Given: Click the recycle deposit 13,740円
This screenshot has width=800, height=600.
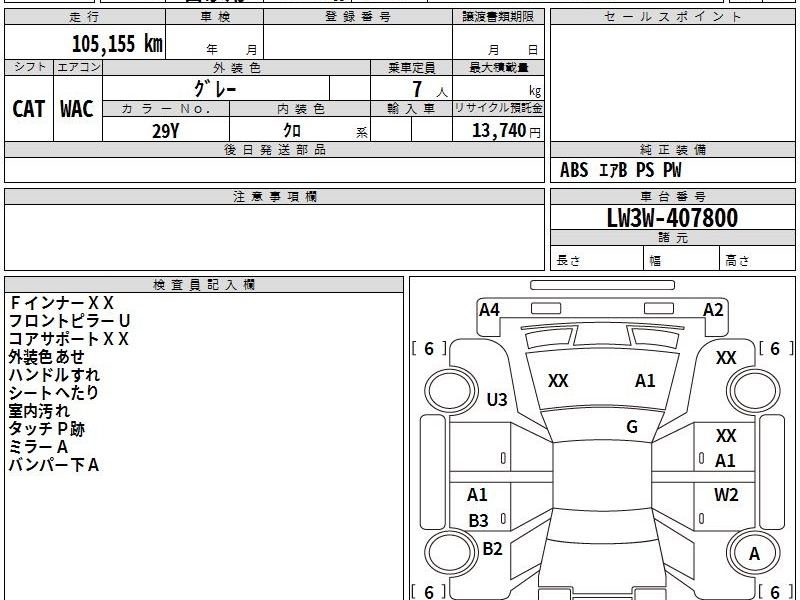Looking at the screenshot, I should 506,131.
